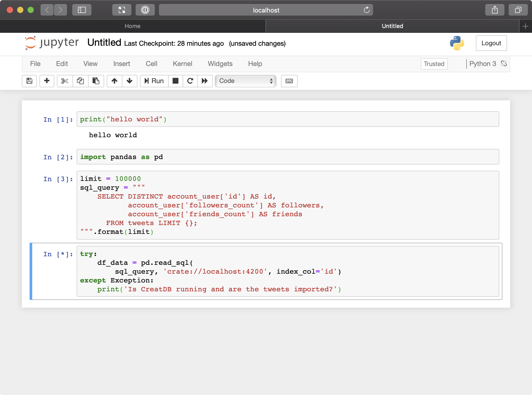Switch to the Home browser tab
The width and height of the screenshot is (532, 395).
click(132, 26)
